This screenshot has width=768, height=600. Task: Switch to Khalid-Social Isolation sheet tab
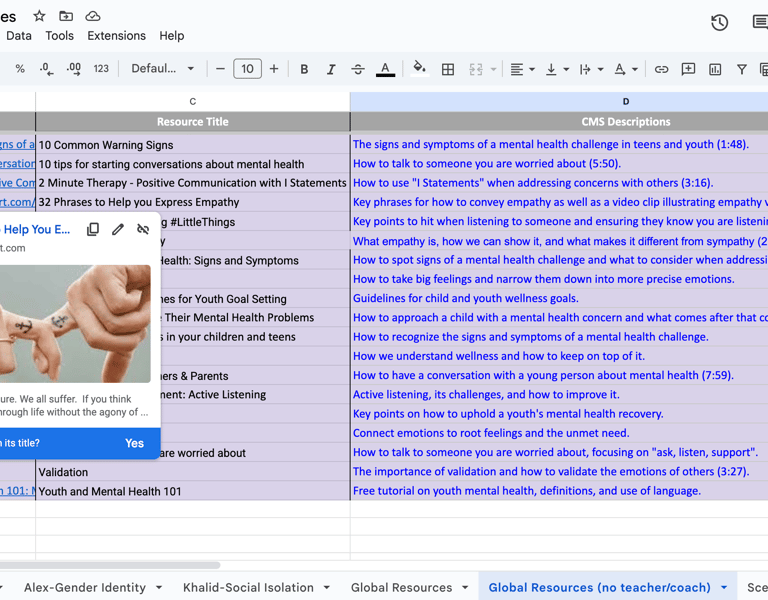(248, 587)
